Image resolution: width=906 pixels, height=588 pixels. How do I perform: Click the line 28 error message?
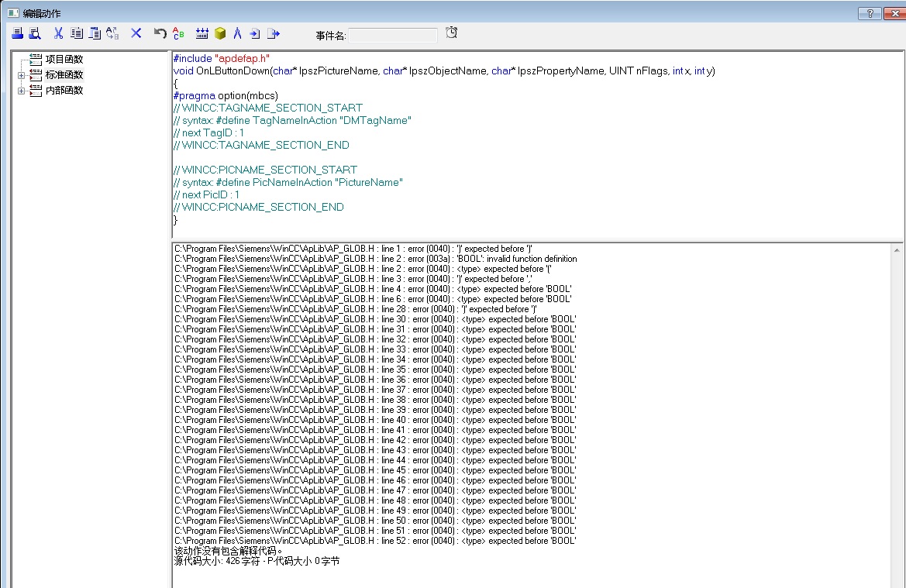pyautogui.click(x=356, y=309)
